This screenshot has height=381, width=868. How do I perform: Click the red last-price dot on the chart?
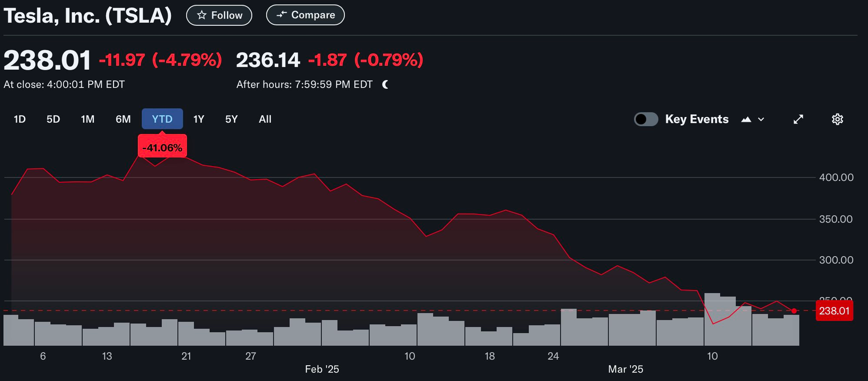(794, 311)
